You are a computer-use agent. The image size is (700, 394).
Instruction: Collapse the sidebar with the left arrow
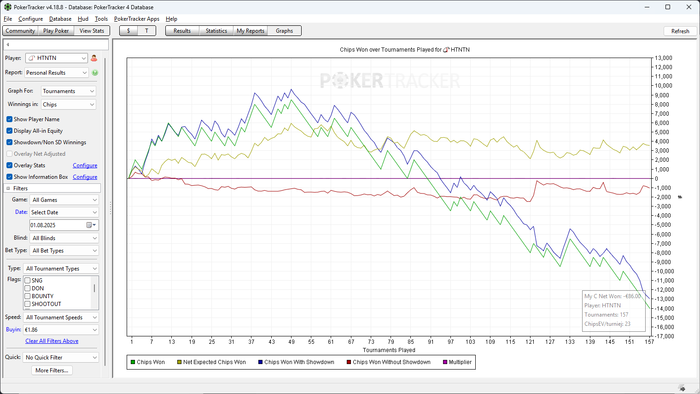pyautogui.click(x=8, y=45)
